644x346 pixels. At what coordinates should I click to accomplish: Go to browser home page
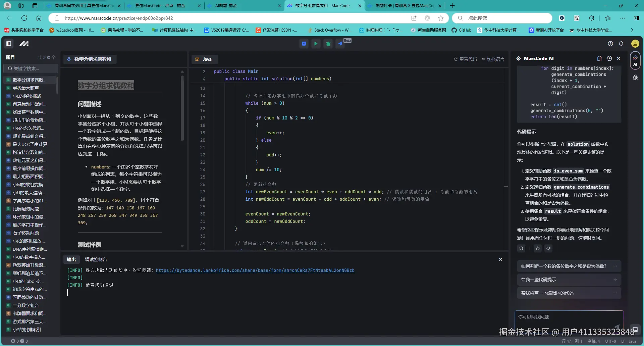pos(39,18)
